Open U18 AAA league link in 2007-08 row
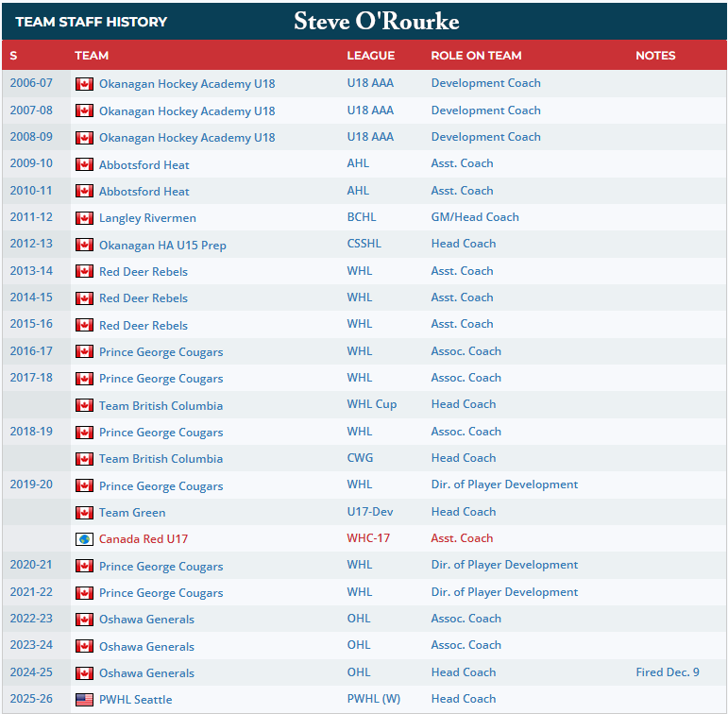The width and height of the screenshot is (728, 714). (370, 110)
